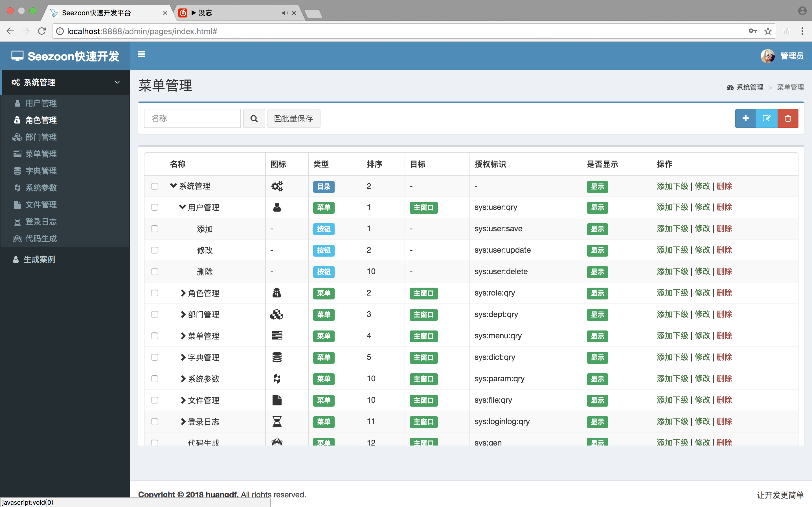Viewport: 812px width, 507px height.
Task: Check the 菜单管理 row checkbox
Action: tap(154, 336)
